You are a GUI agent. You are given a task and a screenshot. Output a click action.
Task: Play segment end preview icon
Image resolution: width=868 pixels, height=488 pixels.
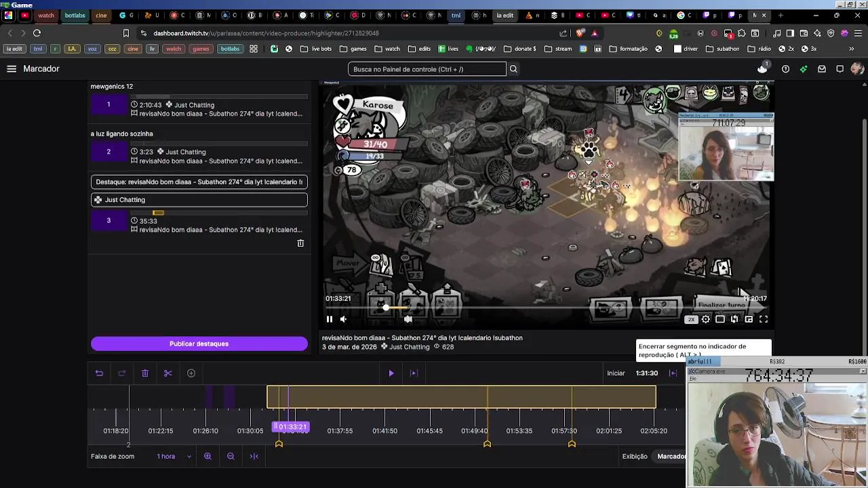[x=414, y=373]
